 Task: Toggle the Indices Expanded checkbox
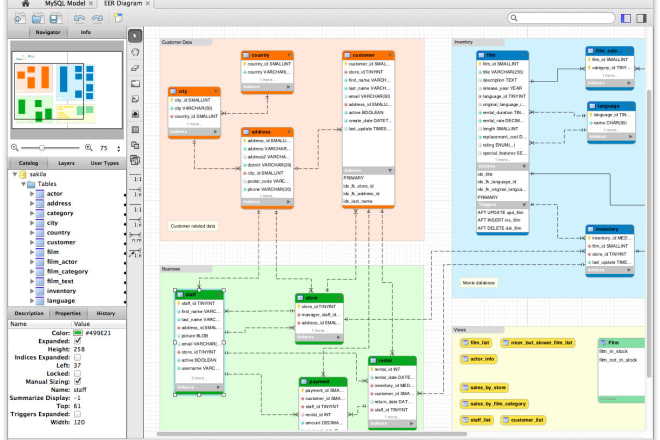78,357
